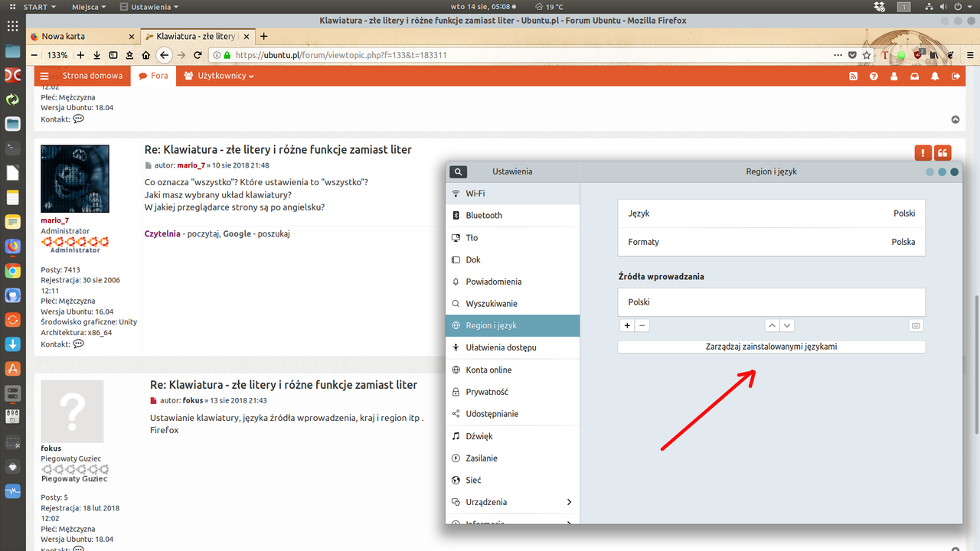
Task: Open the forum hamburger quick-links menu
Action: point(44,76)
